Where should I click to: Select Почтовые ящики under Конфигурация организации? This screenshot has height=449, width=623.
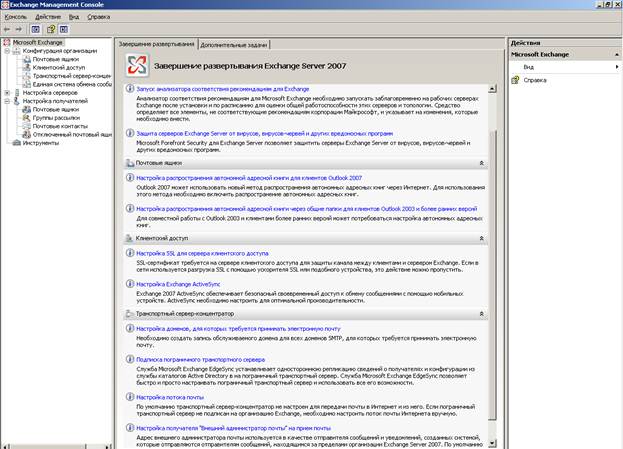coord(56,59)
